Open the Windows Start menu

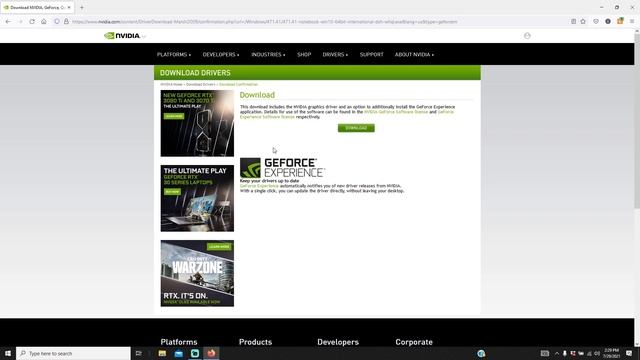pos(8,353)
